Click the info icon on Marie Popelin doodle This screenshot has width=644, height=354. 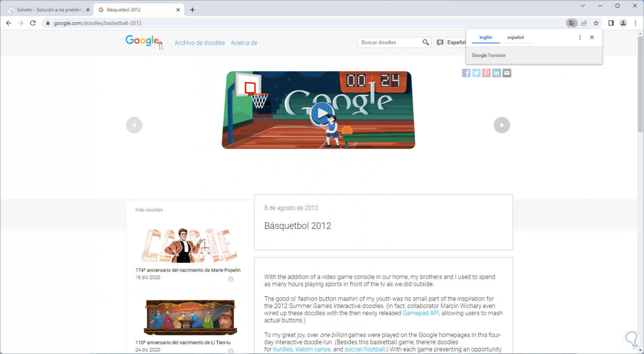[x=231, y=279]
